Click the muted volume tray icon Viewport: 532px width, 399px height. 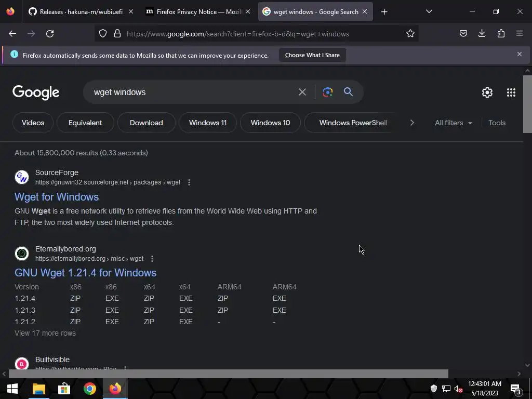pyautogui.click(x=458, y=389)
